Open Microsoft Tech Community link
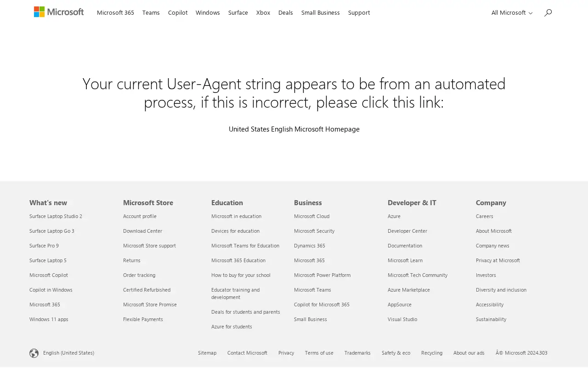Image resolution: width=588 pixels, height=368 pixels. point(418,275)
